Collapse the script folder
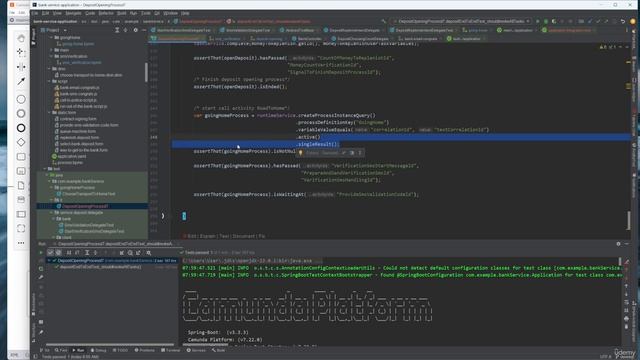 [49, 81]
